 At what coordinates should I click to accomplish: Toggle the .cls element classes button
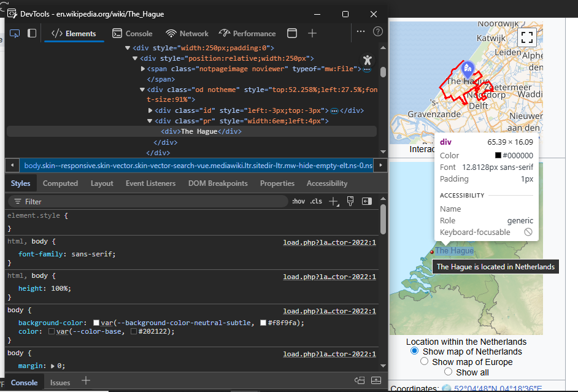point(316,201)
